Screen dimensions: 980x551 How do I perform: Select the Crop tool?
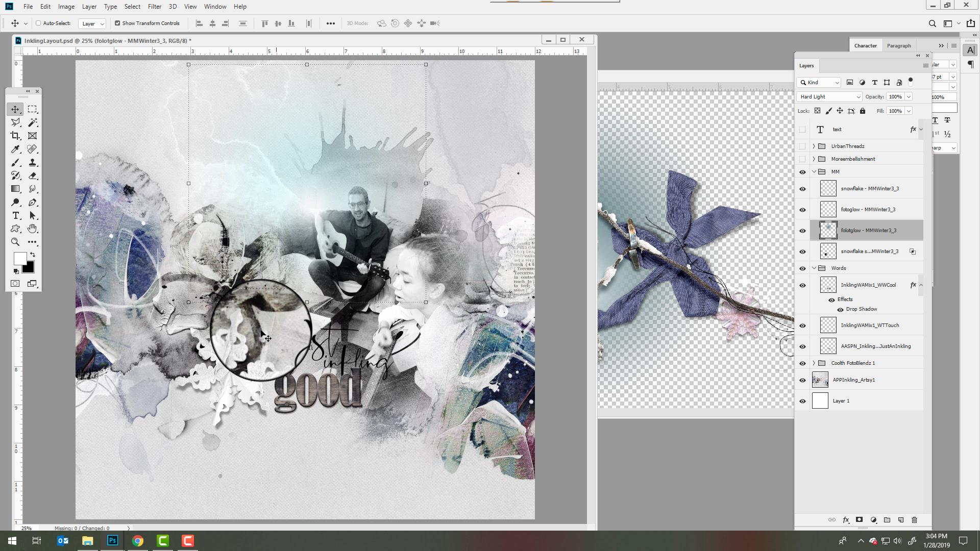pos(15,136)
